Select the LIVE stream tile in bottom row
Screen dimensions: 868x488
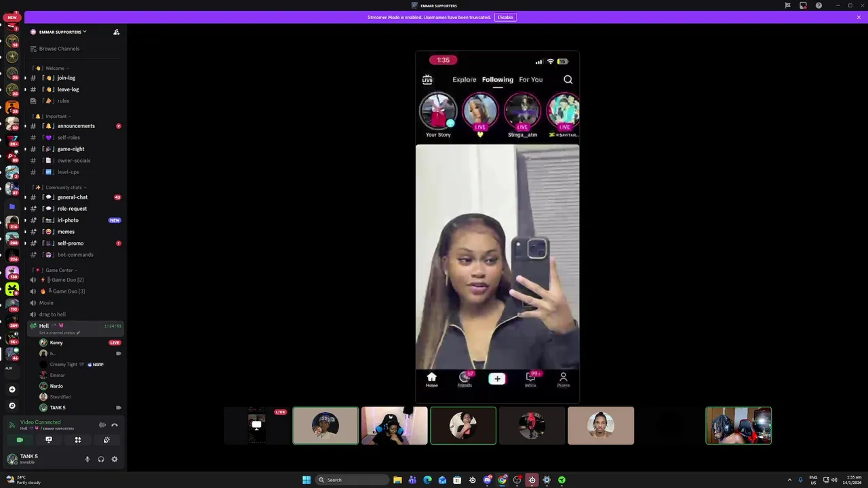tap(256, 426)
